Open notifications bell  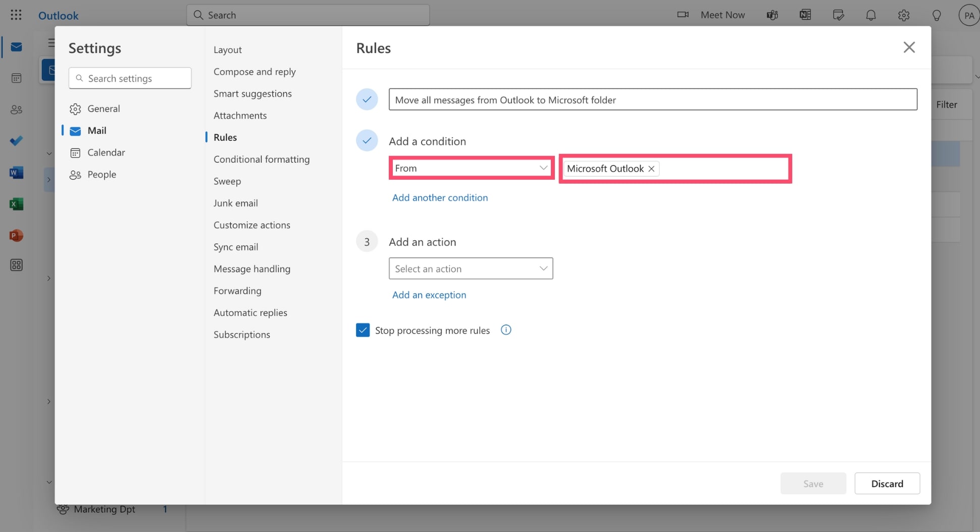[871, 15]
